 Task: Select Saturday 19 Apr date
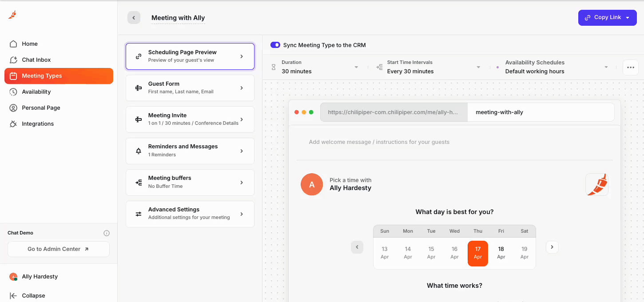(x=525, y=254)
